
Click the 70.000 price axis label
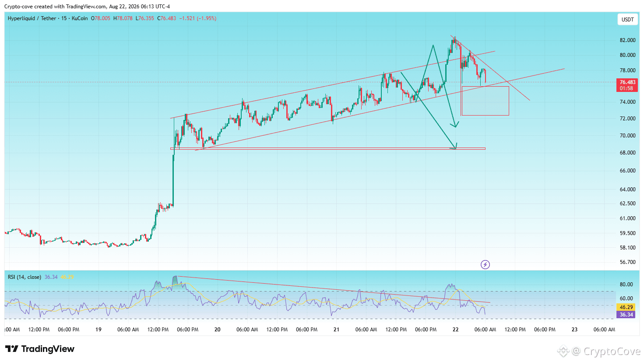pos(627,136)
